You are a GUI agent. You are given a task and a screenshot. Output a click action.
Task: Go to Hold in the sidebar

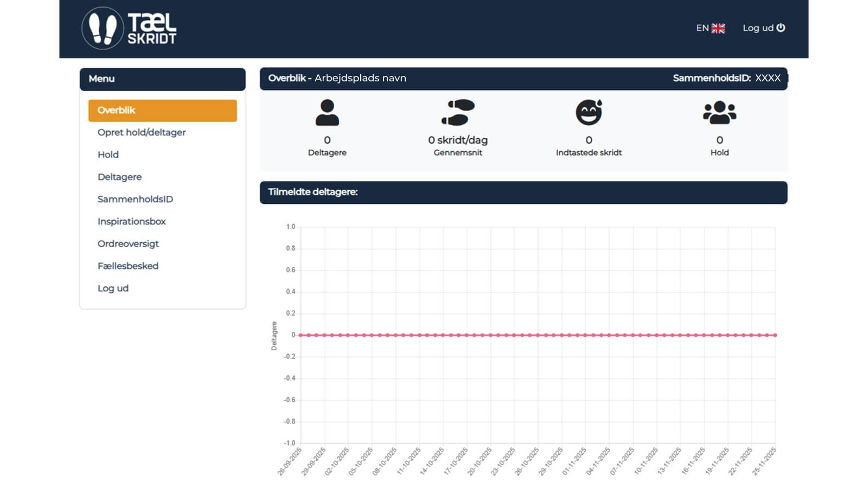(108, 155)
